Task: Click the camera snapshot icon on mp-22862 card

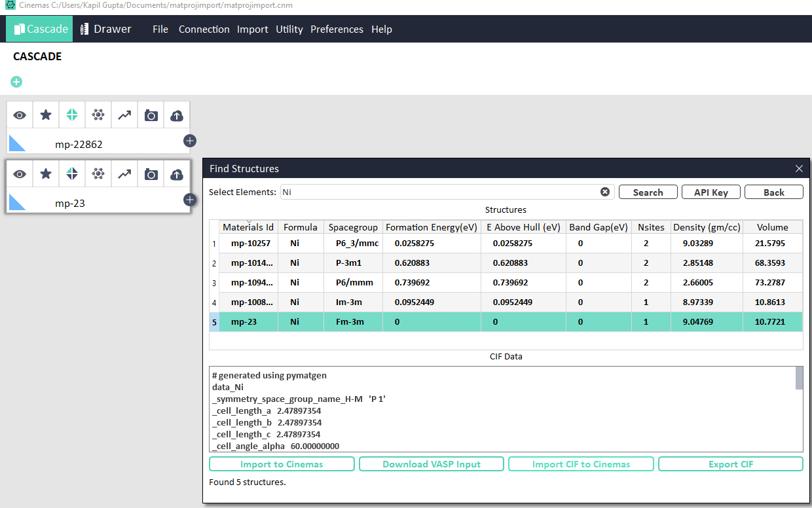Action: click(151, 115)
